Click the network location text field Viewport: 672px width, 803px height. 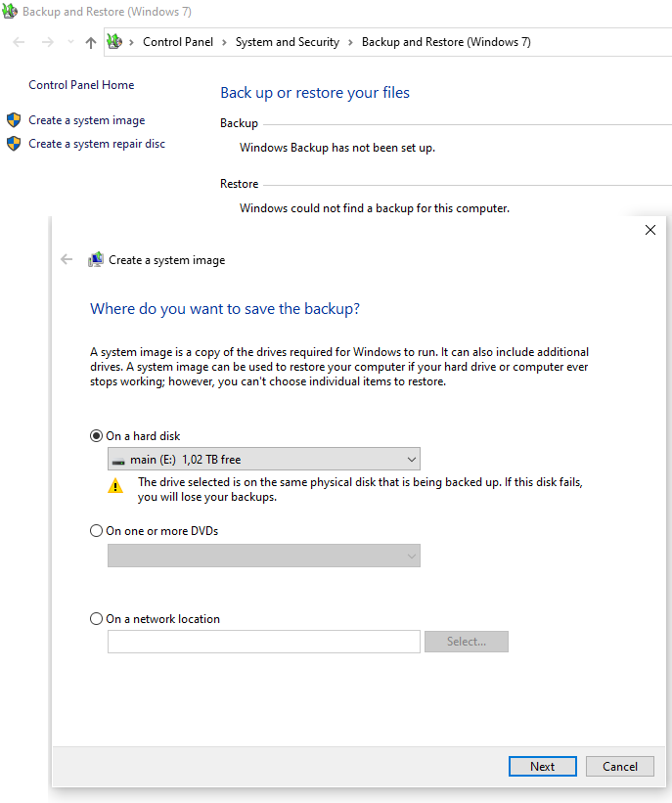point(264,642)
